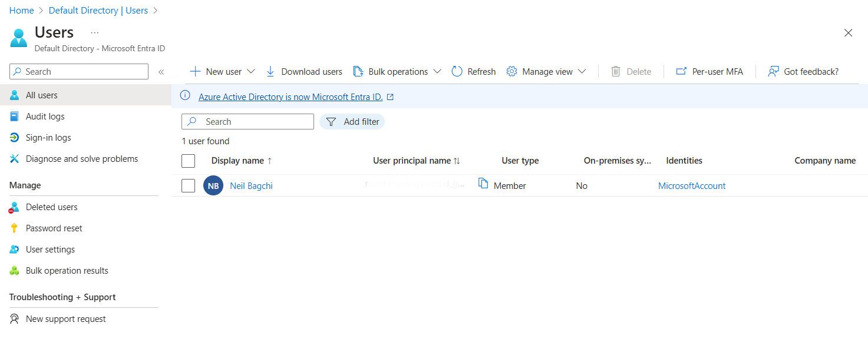
Task: View Bulk operation results
Action: tap(67, 270)
